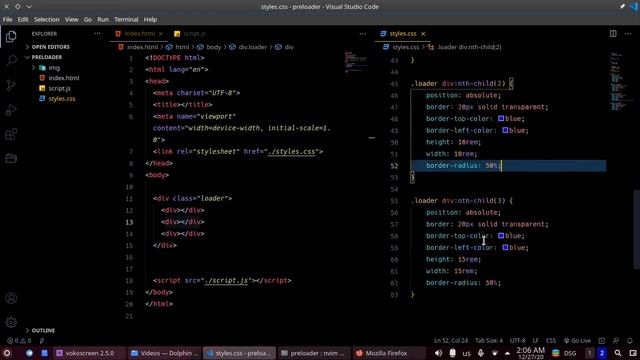The height and width of the screenshot is (360, 640).
Task: Open the Terminal menu
Action: click(x=126, y=19)
